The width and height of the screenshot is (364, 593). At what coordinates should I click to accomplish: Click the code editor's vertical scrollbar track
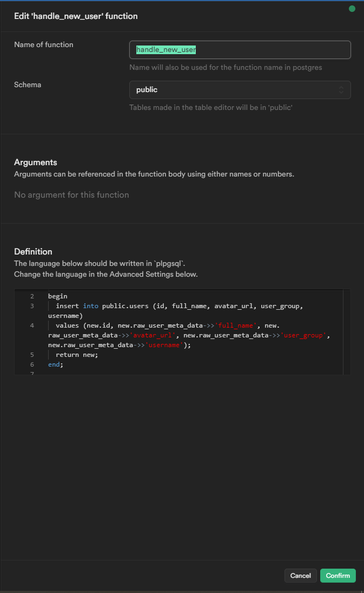[x=347, y=330]
